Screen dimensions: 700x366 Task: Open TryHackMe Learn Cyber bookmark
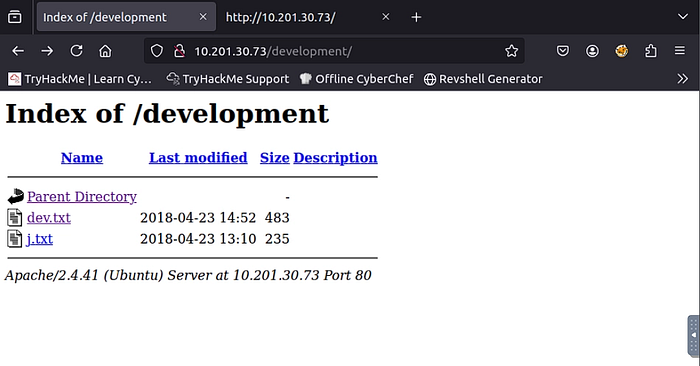point(80,79)
